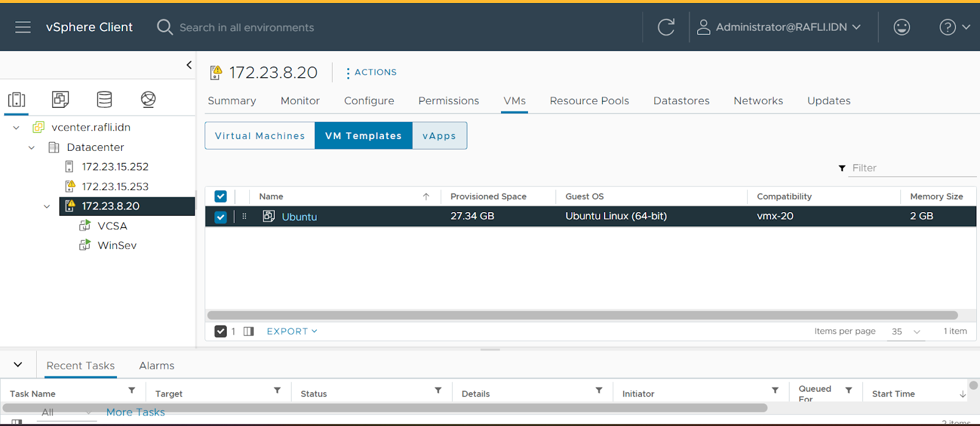The image size is (980, 426).
Task: Change items per page dropdown value
Action: (x=906, y=332)
